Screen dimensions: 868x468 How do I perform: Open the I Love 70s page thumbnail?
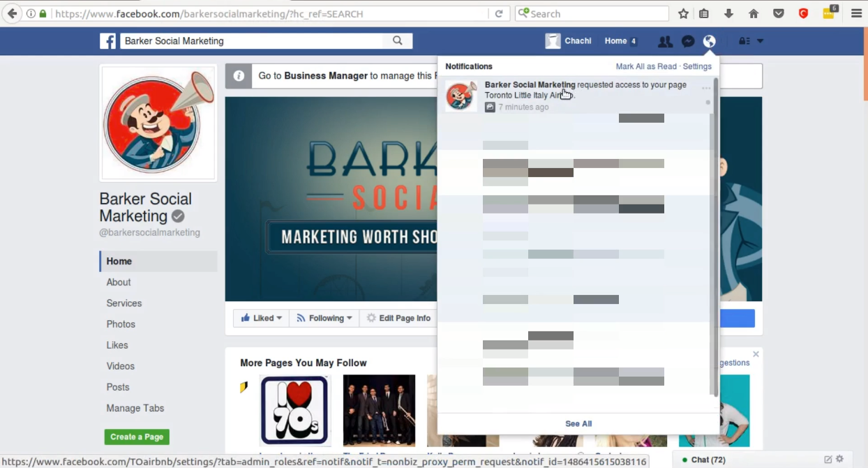pos(294,411)
